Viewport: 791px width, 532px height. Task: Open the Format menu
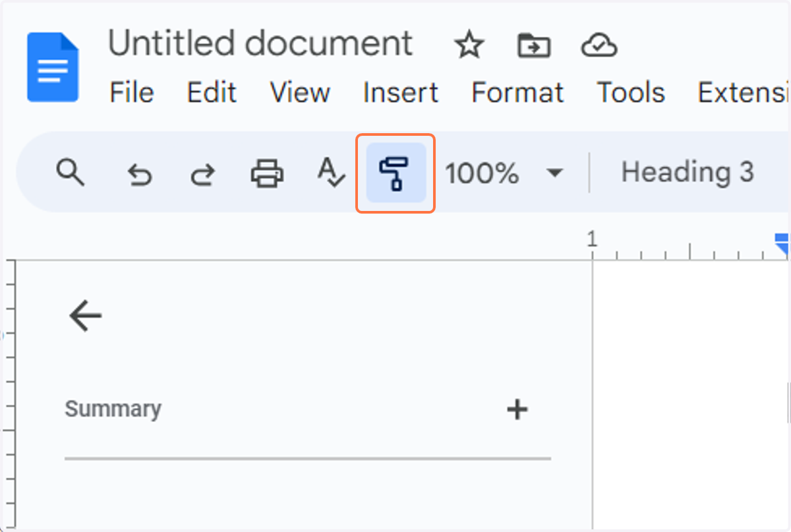click(517, 92)
